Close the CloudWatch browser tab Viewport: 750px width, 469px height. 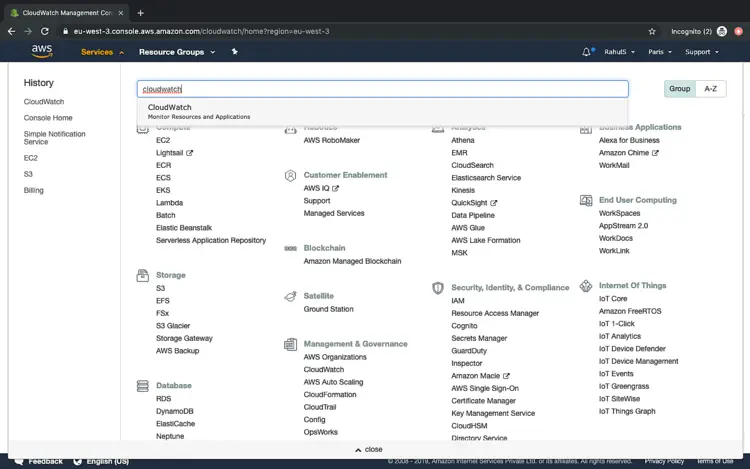[121, 13]
